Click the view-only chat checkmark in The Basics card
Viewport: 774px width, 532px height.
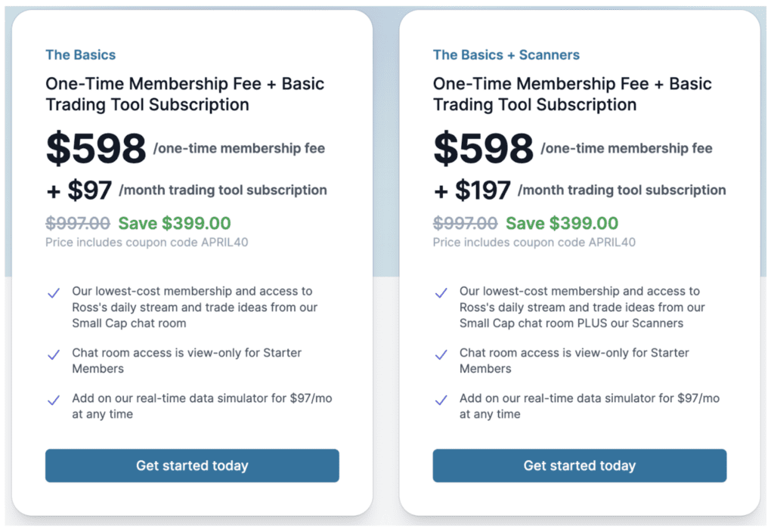[x=54, y=354]
